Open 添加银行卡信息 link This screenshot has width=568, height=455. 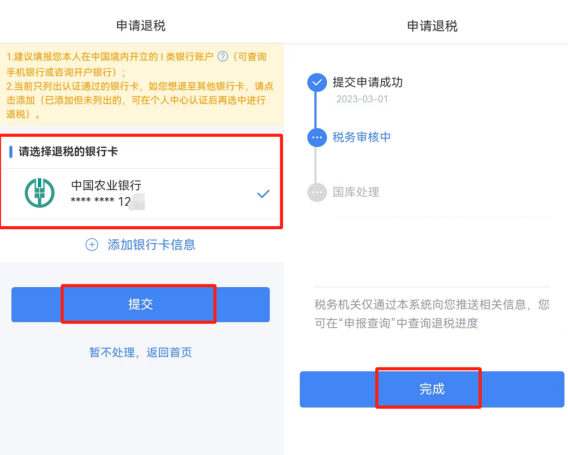click(x=151, y=245)
